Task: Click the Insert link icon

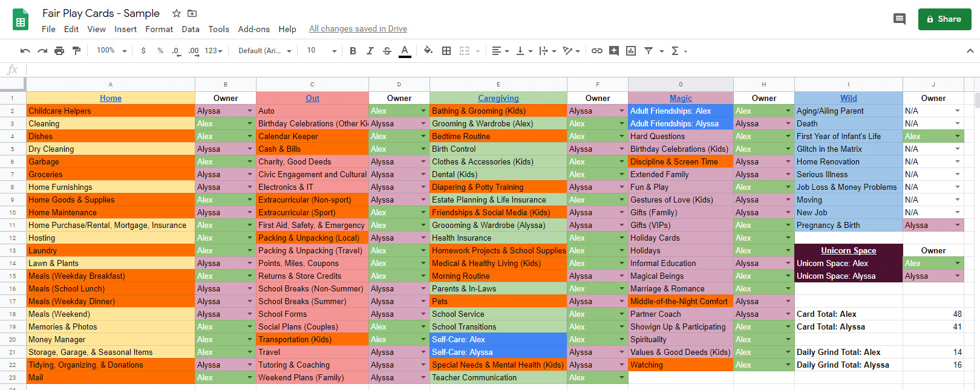Action: [x=597, y=51]
